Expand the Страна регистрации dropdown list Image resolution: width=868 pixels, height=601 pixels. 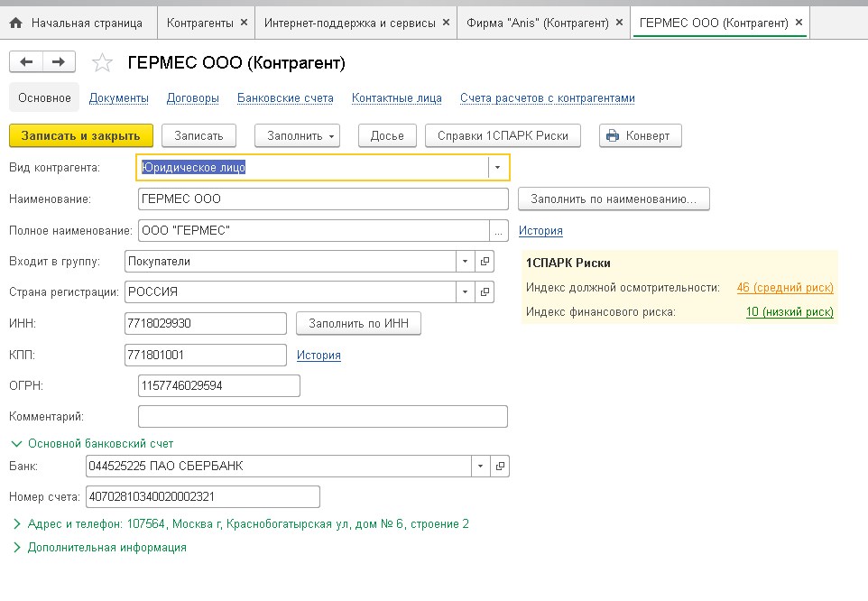(x=466, y=292)
